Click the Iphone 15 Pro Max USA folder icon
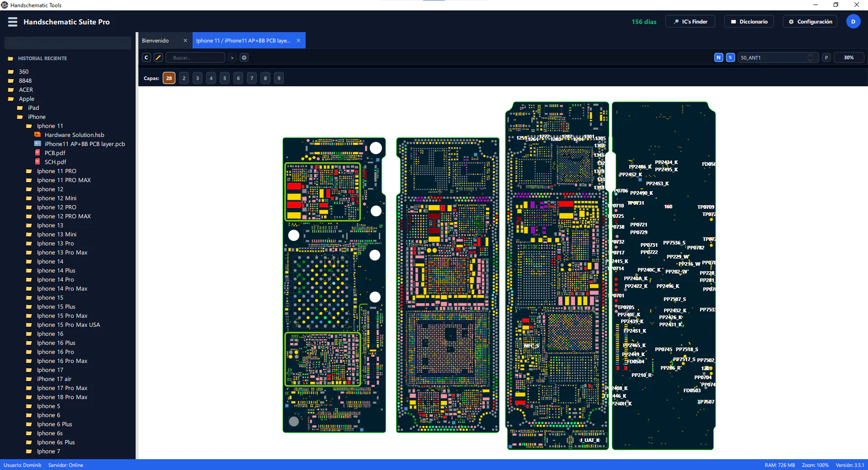Screen dimensions: 868x470 29,324
